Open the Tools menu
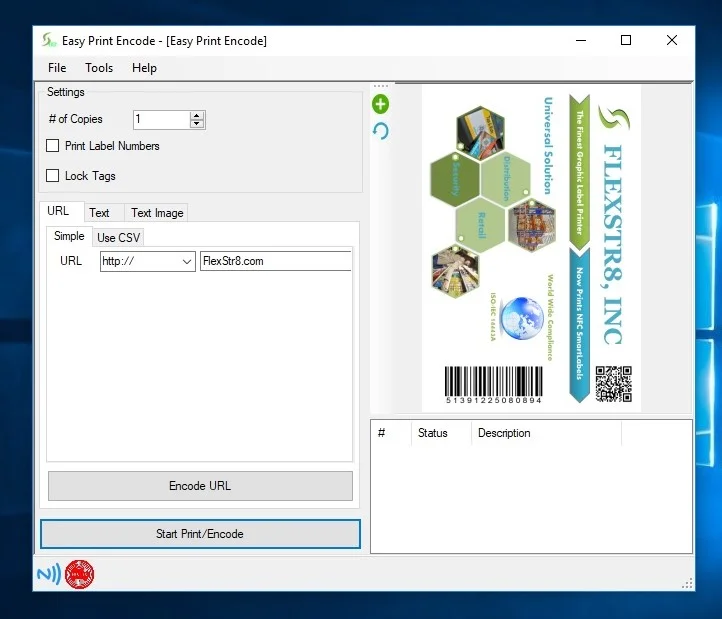The height and width of the screenshot is (619, 722). pos(99,68)
